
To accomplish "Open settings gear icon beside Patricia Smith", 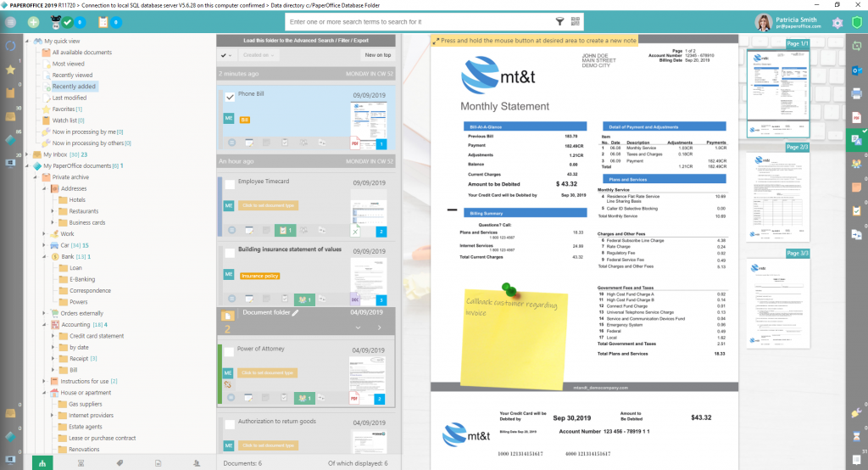I will (x=837, y=23).
